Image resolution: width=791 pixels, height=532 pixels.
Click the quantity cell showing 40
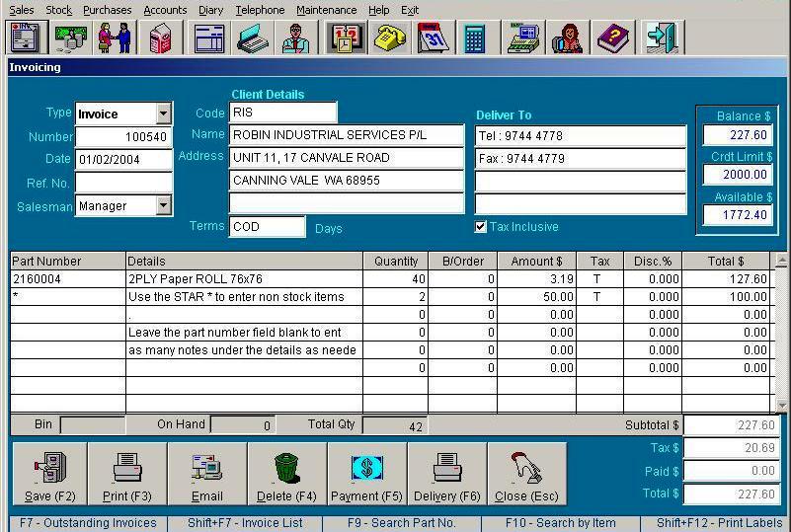pyautogui.click(x=395, y=279)
